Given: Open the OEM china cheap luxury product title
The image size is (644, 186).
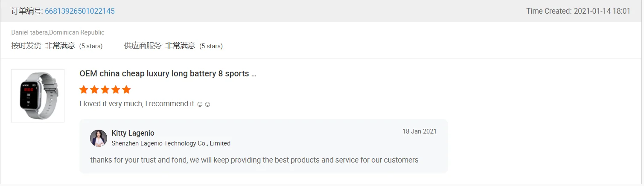Looking at the screenshot, I should tap(168, 74).
